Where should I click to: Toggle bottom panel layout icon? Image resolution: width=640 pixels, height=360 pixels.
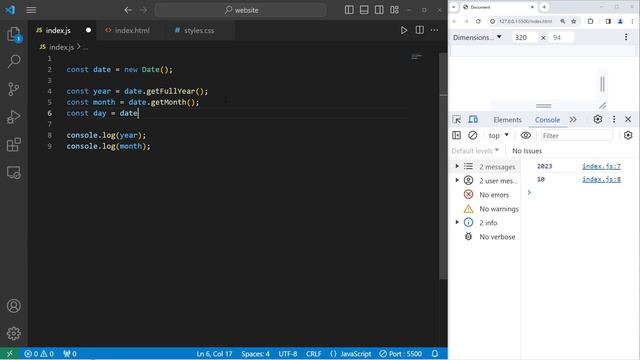coord(364,10)
